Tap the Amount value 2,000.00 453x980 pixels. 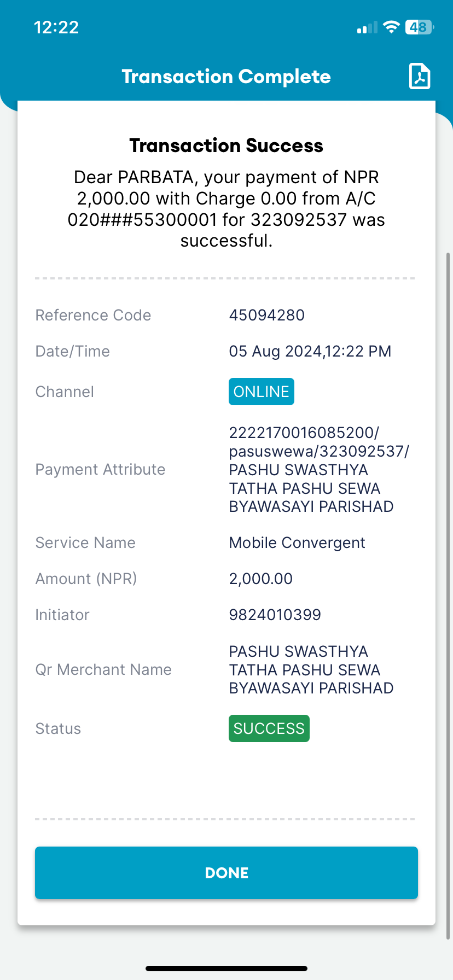(x=261, y=579)
